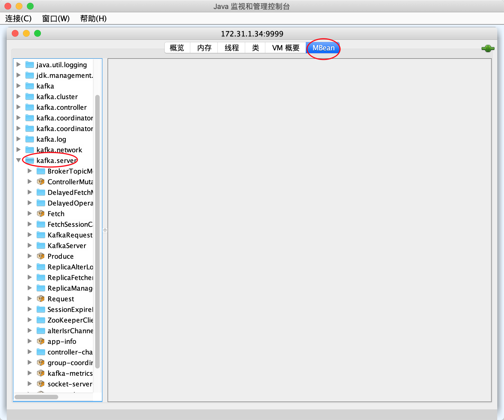Expand the Fetch node arrow
The height and width of the screenshot is (420, 504).
30,213
